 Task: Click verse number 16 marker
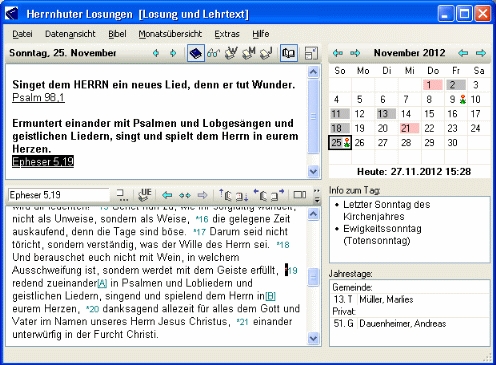[202, 219]
